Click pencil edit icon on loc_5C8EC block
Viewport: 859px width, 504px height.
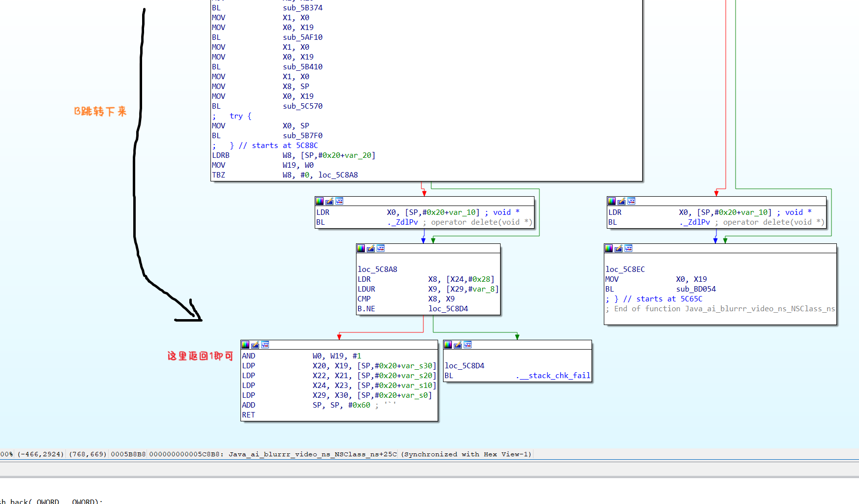tap(619, 248)
